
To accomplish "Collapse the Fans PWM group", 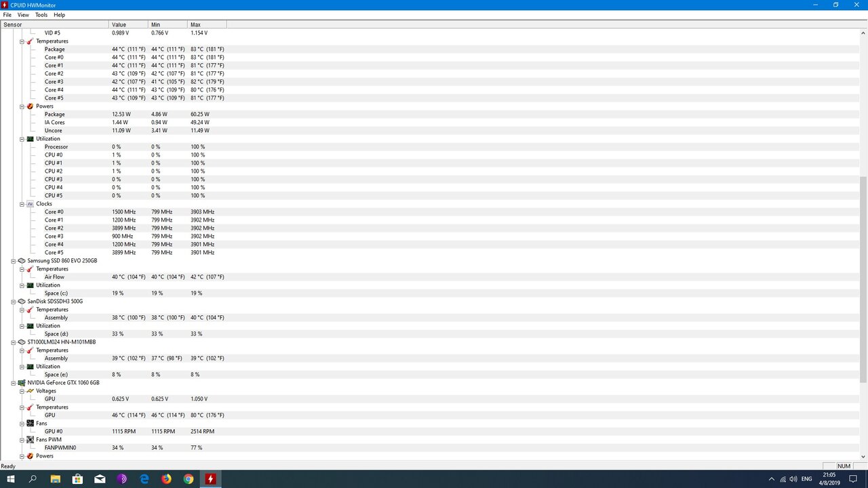I will click(x=22, y=440).
